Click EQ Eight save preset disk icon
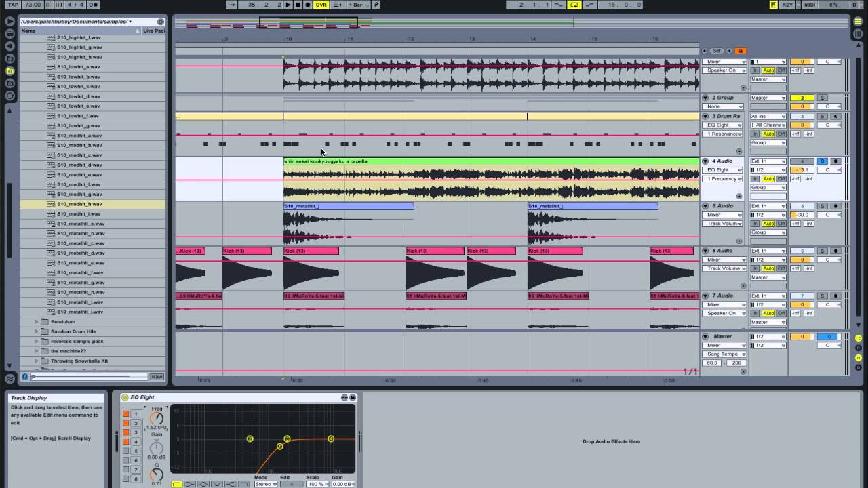868x488 pixels. click(x=352, y=397)
